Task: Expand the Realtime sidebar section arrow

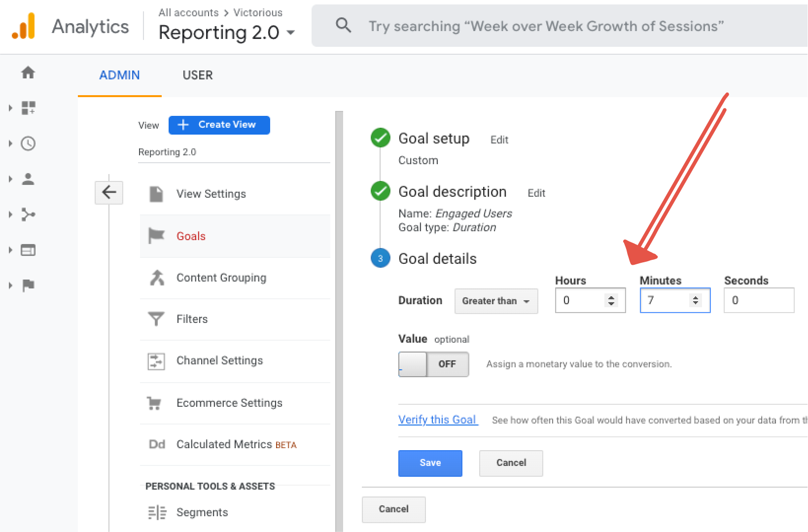Action: [10, 143]
